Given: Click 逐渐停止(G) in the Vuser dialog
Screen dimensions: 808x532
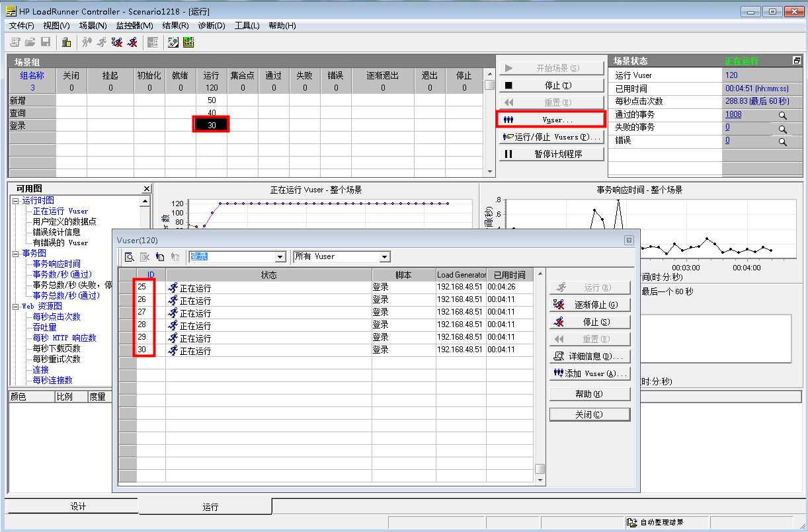Looking at the screenshot, I should point(590,305).
